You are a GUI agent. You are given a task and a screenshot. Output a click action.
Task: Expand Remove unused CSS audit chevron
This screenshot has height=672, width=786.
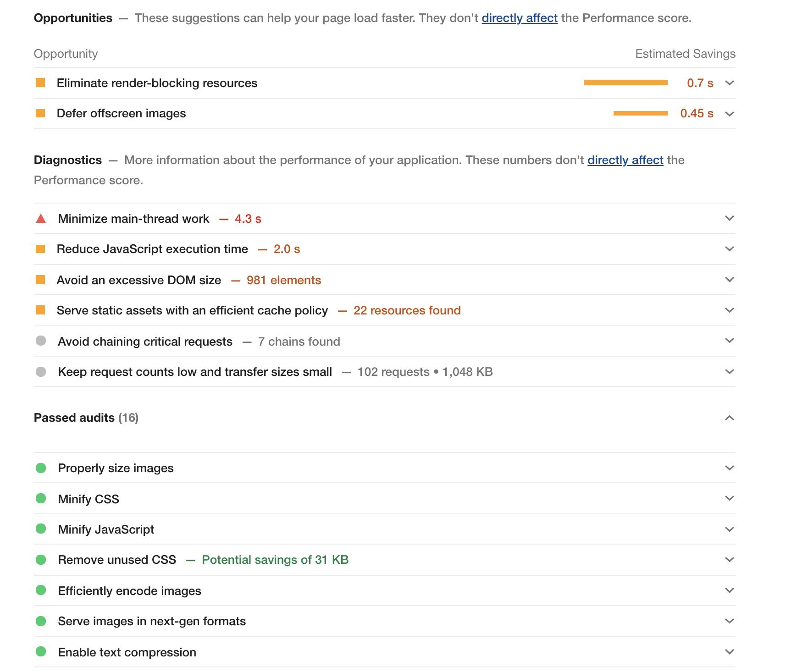(x=729, y=560)
